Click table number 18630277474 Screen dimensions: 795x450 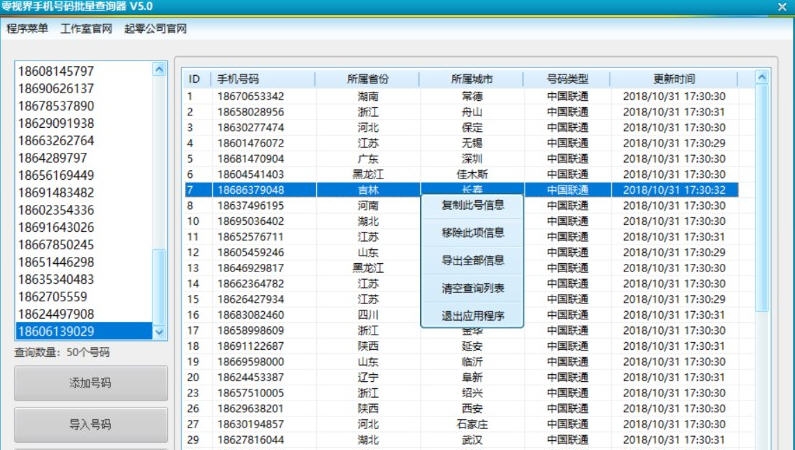click(x=250, y=128)
